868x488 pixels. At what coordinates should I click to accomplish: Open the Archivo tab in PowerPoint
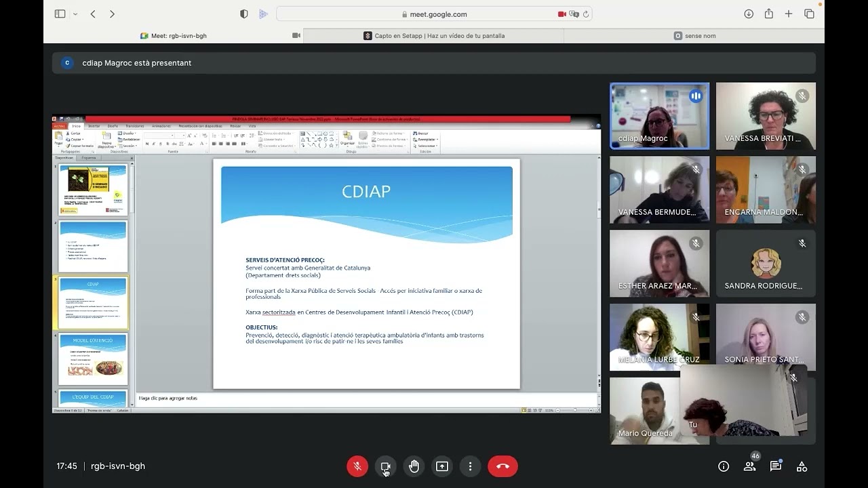coord(60,126)
